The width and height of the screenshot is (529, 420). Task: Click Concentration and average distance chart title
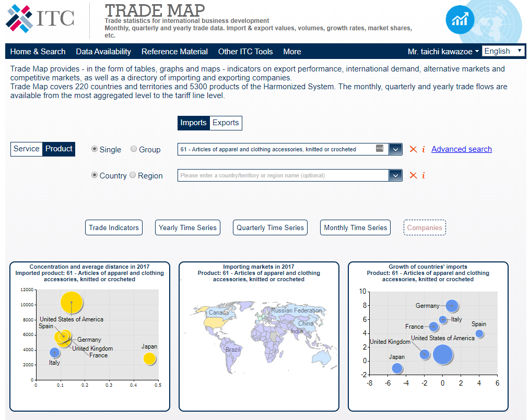click(89, 273)
